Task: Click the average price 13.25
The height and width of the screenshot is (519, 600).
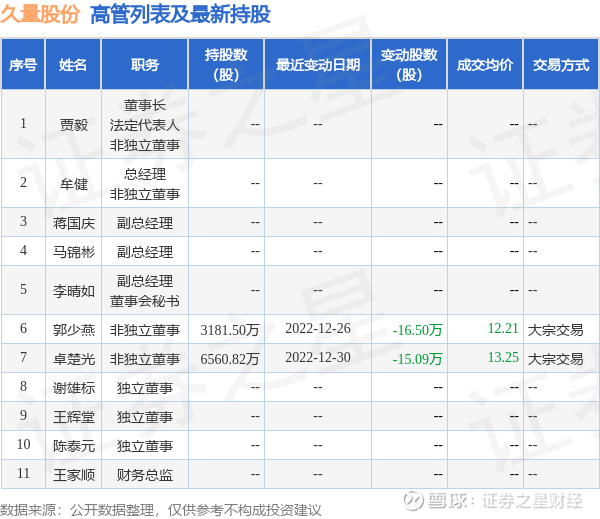Action: [503, 357]
